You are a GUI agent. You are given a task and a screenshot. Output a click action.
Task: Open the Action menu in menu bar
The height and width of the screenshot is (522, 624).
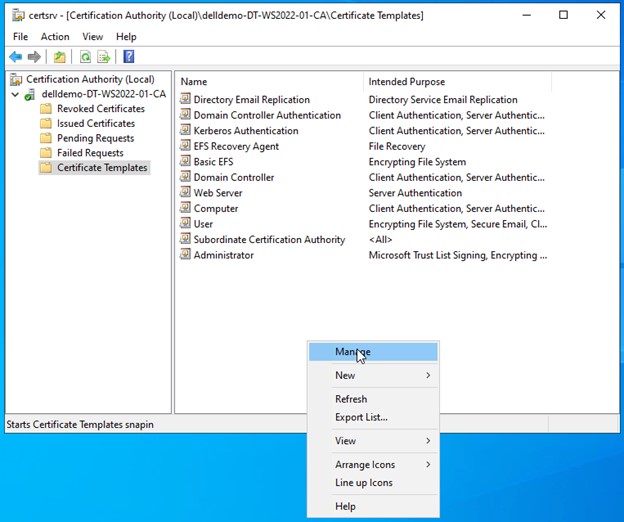[x=55, y=37]
